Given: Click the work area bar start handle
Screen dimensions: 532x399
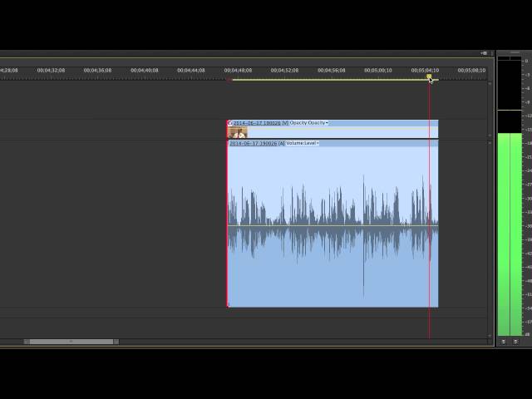Looking at the screenshot, I should point(229,80).
